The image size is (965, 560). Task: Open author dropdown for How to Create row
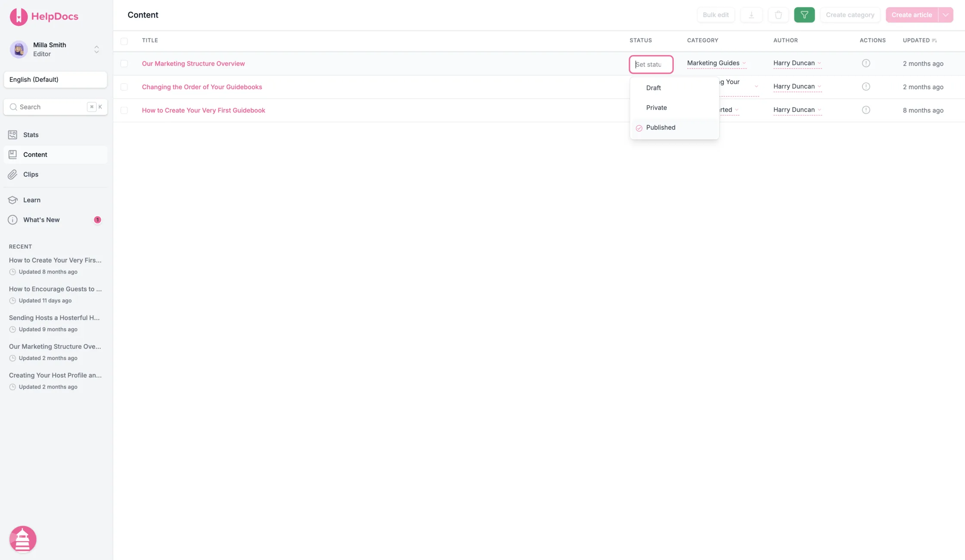point(797,110)
